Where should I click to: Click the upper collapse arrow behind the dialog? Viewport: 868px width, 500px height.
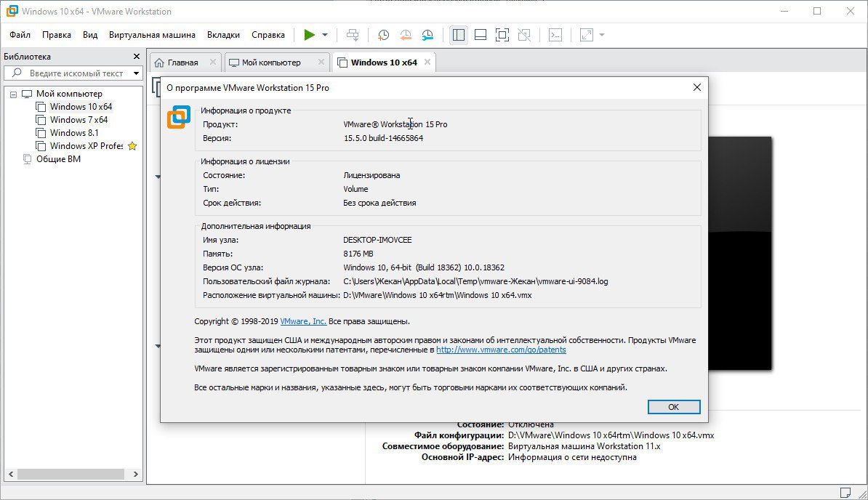coord(158,177)
